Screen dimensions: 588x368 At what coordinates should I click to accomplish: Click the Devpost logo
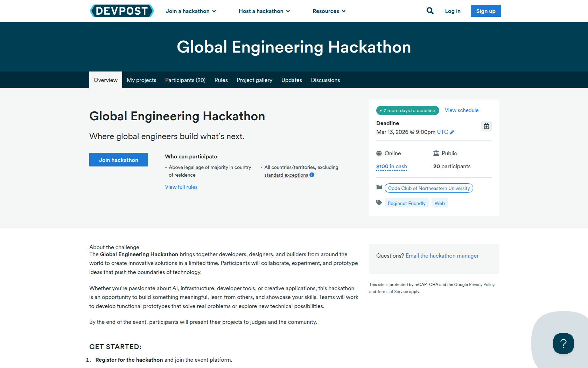pyautogui.click(x=122, y=11)
